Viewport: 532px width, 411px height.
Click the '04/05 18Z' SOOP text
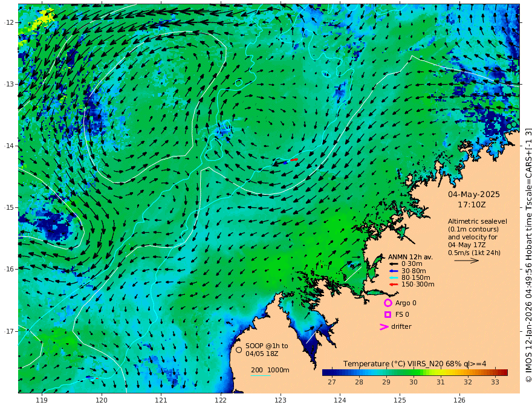[261, 354]
